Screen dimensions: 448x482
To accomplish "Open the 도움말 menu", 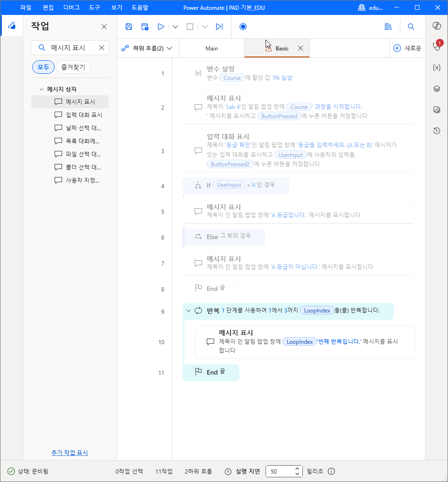I will coord(140,7).
